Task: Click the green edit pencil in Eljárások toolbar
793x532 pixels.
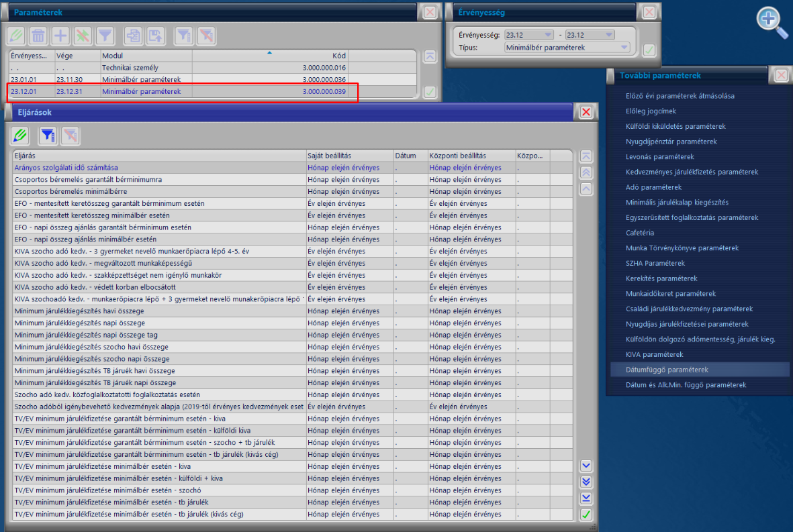Action: coord(20,136)
